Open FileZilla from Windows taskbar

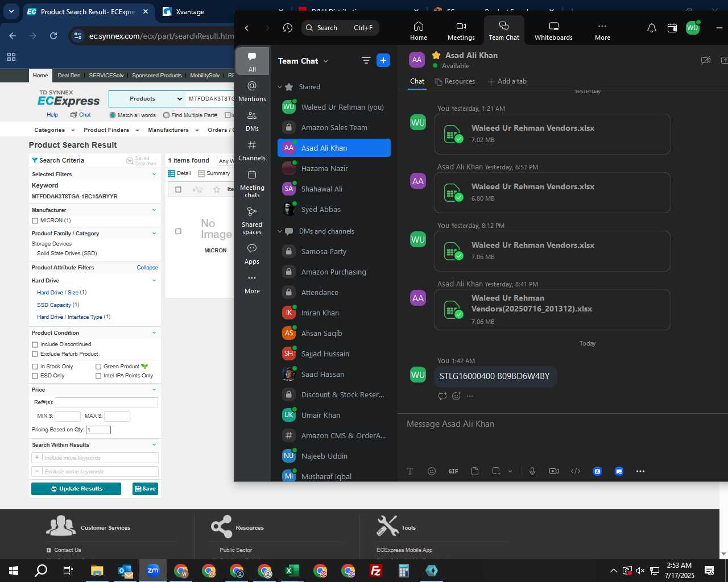(376, 571)
